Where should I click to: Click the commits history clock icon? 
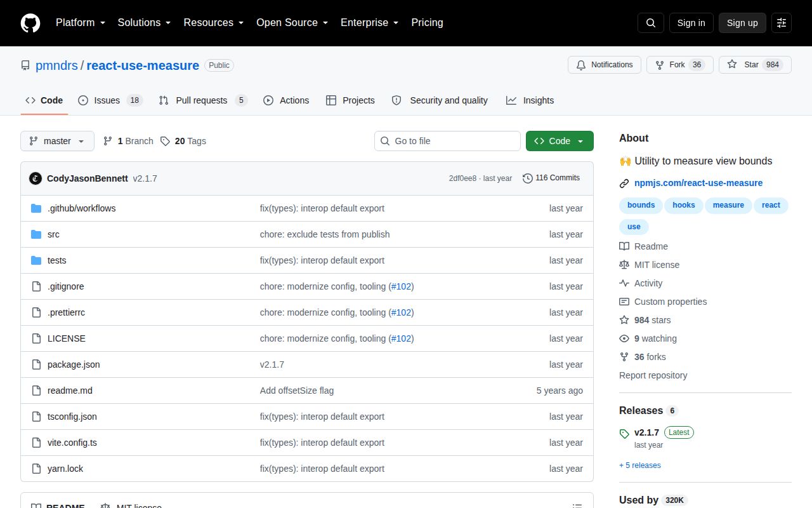click(528, 178)
